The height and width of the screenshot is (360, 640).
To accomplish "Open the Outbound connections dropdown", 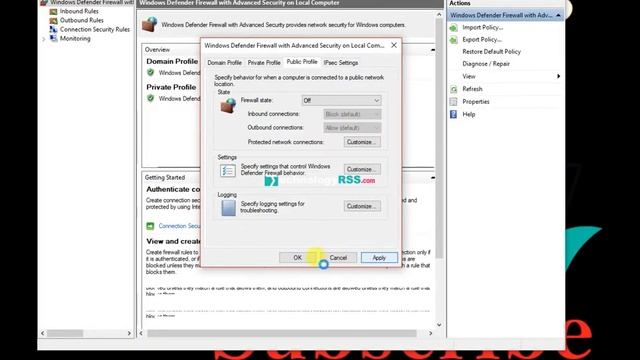I will coord(352,128).
